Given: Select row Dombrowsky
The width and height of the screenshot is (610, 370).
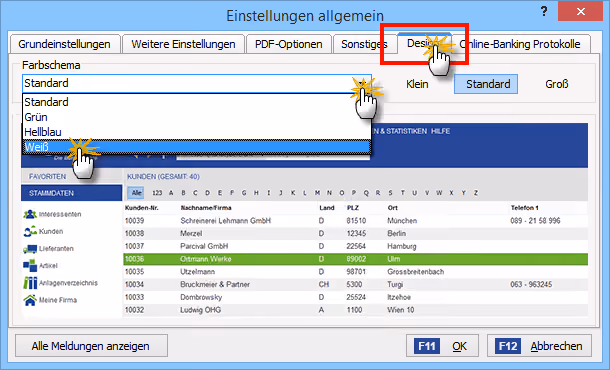Looking at the screenshot, I should [x=356, y=297].
